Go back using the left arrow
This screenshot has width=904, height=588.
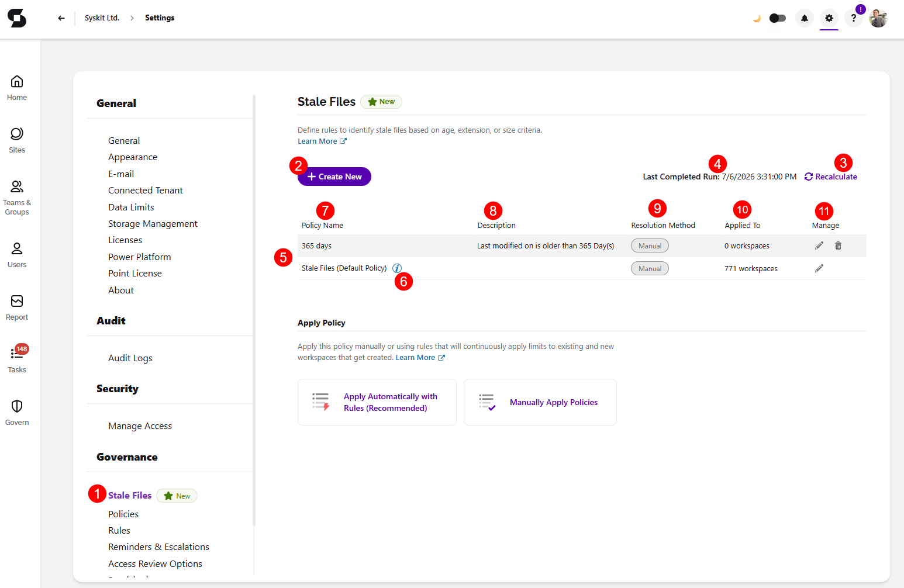[x=61, y=18]
